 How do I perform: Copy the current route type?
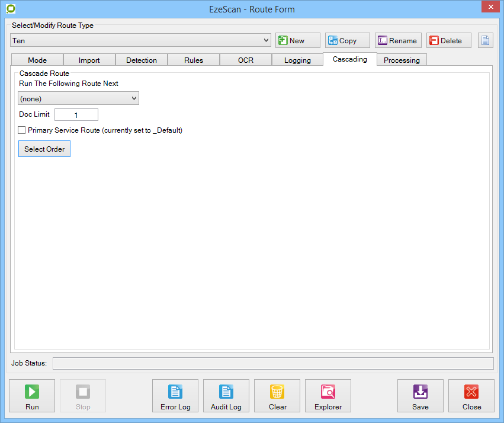point(348,40)
